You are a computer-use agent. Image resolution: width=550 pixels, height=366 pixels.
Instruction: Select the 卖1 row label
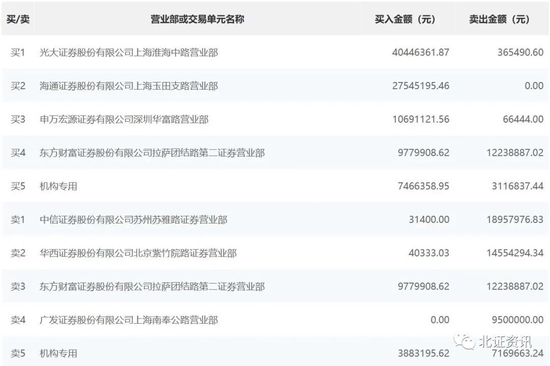point(18,220)
